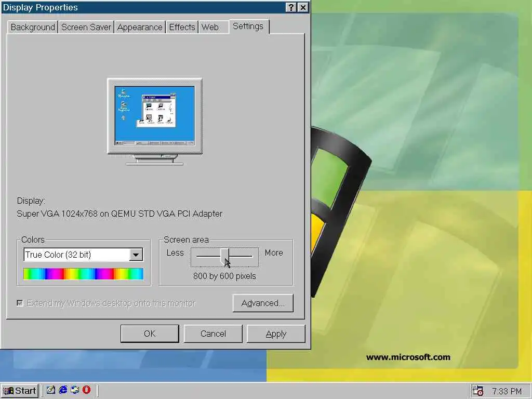Click the Screen area resolution slider thumb
This screenshot has width=532, height=399.
pyautogui.click(x=224, y=257)
